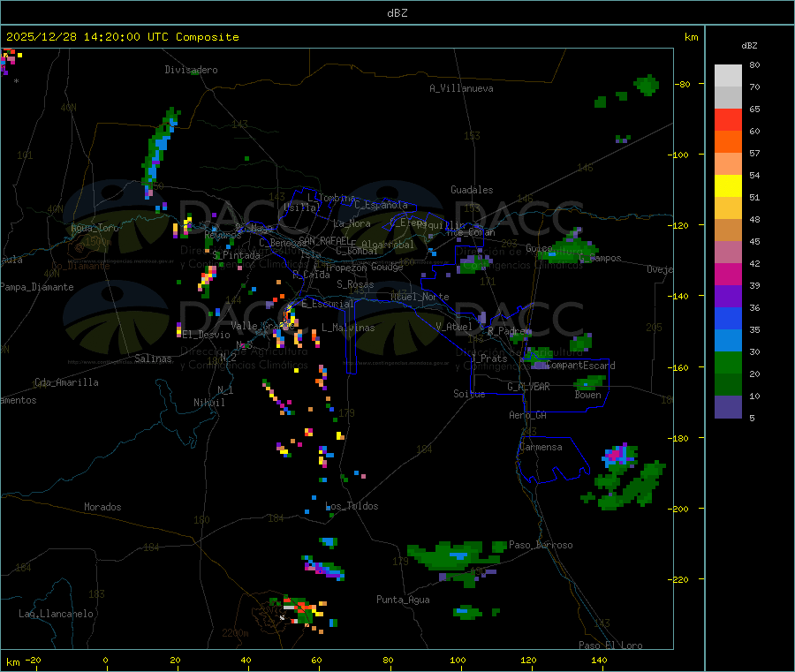Image resolution: width=795 pixels, height=672 pixels.
Task: Click the magenta 39-42 dBZ legend swatch
Action: pyautogui.click(x=728, y=274)
